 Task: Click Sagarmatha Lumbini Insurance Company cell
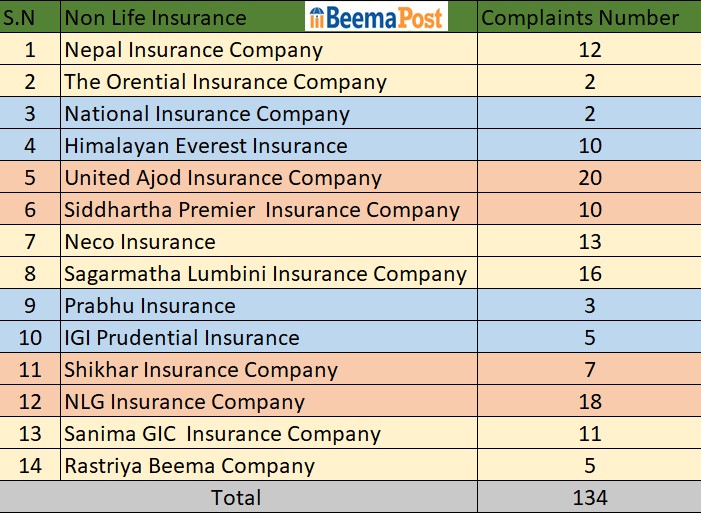click(x=265, y=274)
